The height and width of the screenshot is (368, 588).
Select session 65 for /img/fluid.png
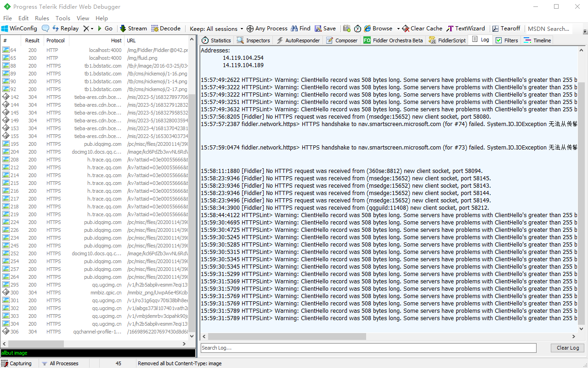click(x=95, y=58)
